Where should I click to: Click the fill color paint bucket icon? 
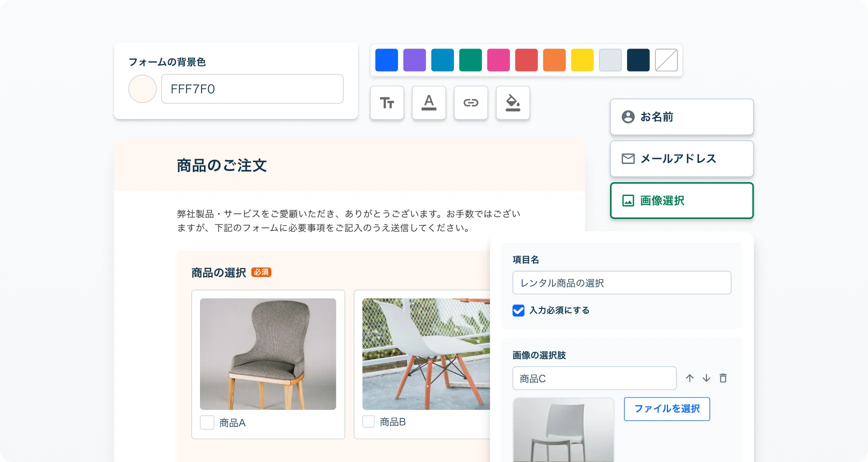pyautogui.click(x=513, y=103)
